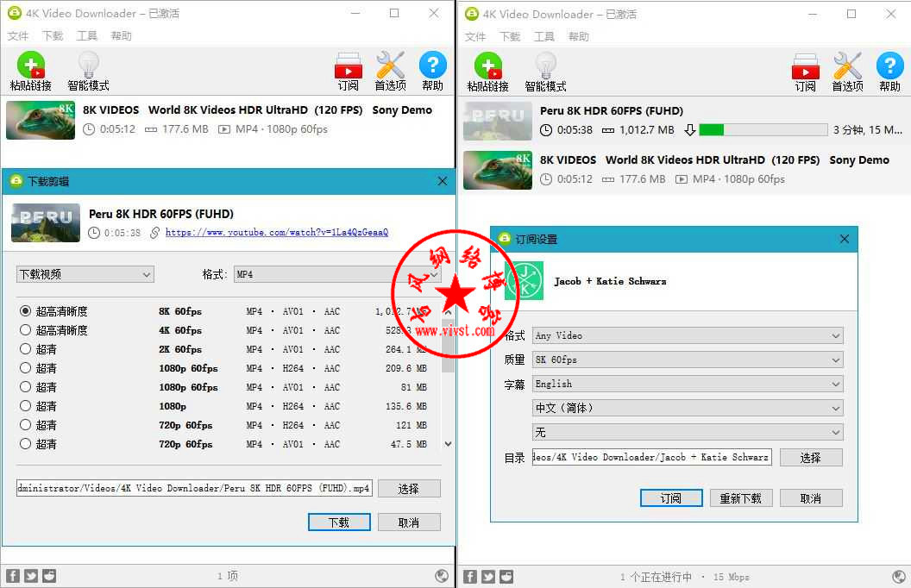Click Peru thumbnail in download clip dialog
This screenshot has width=911, height=588.
click(46, 223)
